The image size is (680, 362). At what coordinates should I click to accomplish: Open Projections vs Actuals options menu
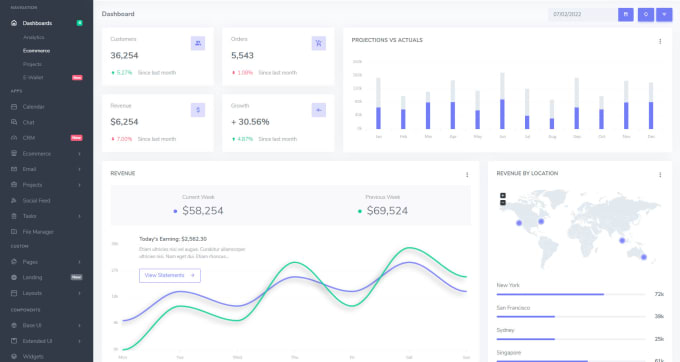pos(660,42)
